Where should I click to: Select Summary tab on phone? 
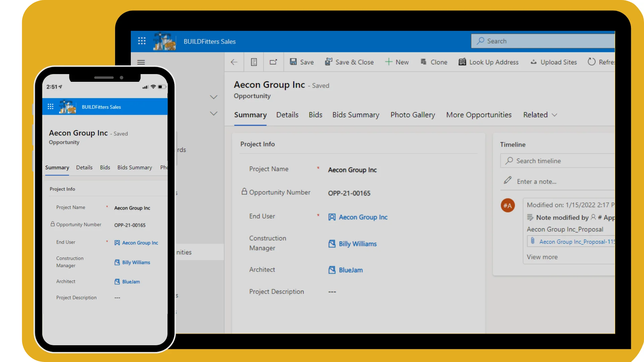click(x=57, y=168)
